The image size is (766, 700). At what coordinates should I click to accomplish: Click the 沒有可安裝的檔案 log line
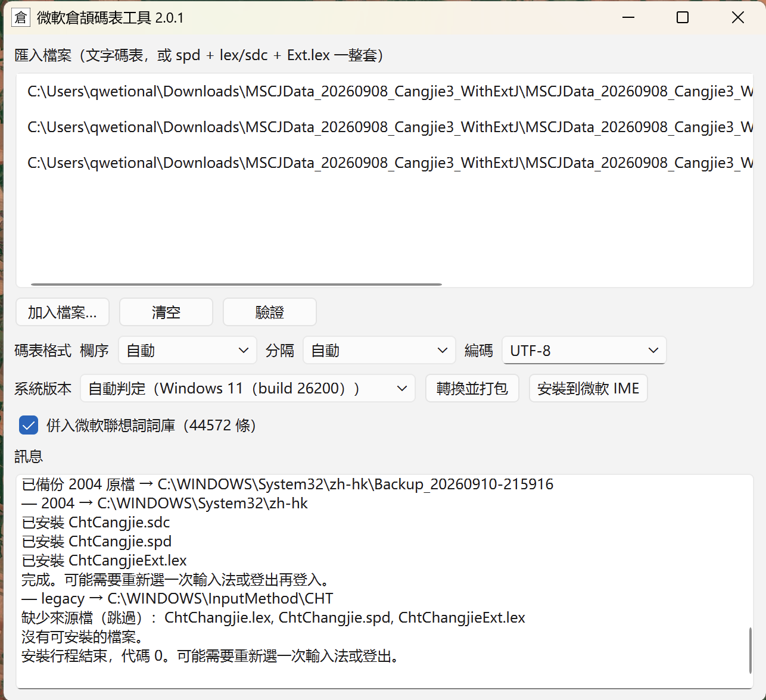click(x=82, y=636)
